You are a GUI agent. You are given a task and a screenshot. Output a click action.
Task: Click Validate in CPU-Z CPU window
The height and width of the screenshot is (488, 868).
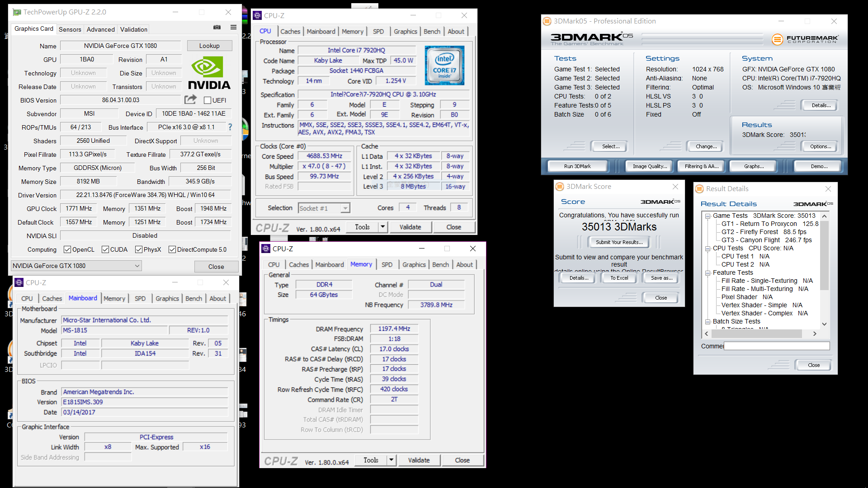click(410, 227)
